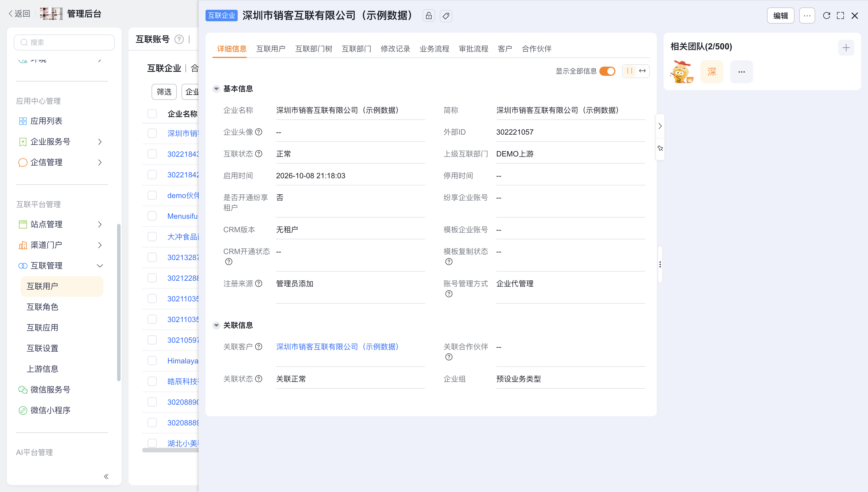The width and height of the screenshot is (868, 492).
Task: Collapse the 基本信息 section
Action: pos(216,89)
